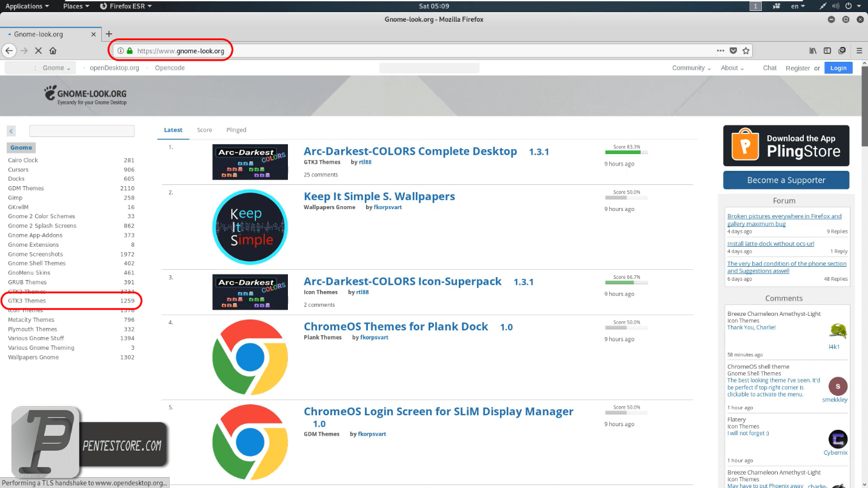This screenshot has width=868, height=488.
Task: Click the users icon in the system tray
Action: pyautogui.click(x=776, y=6)
